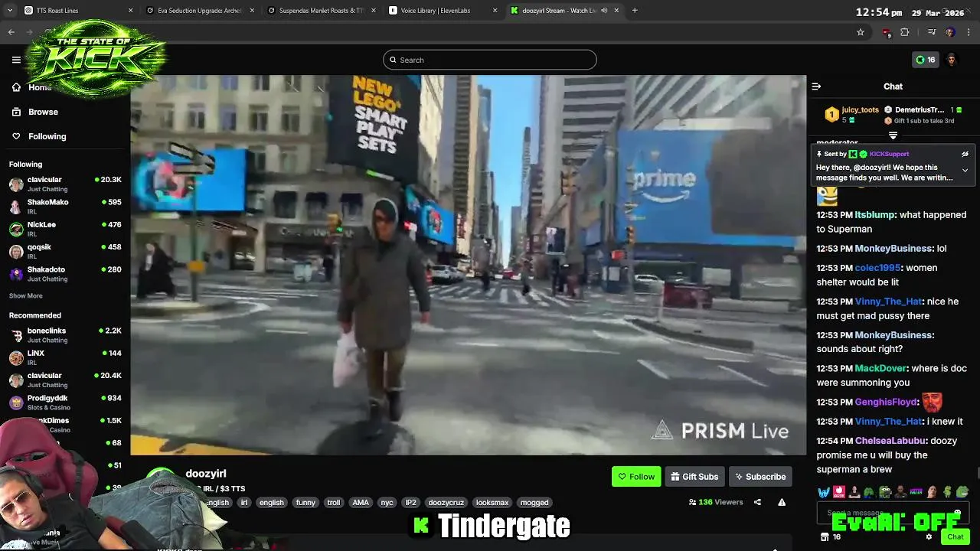
Task: Select the nyc tag
Action: pyautogui.click(x=387, y=503)
